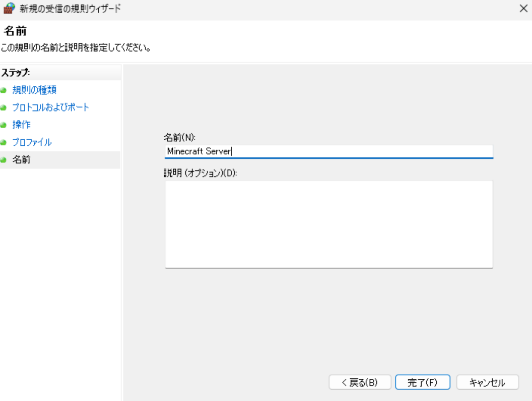Click the green bullet beside プロトコルおよびポート
The height and width of the screenshot is (401, 532).
pos(4,108)
